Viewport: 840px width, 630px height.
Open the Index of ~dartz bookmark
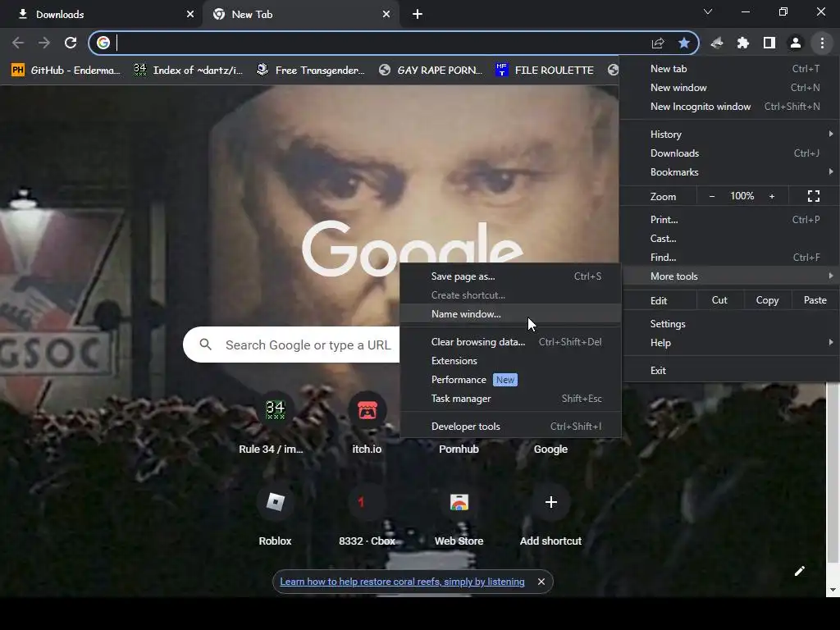[189, 71]
